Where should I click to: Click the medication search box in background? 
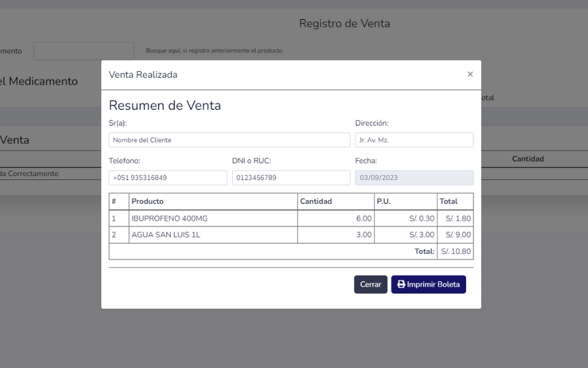[84, 51]
